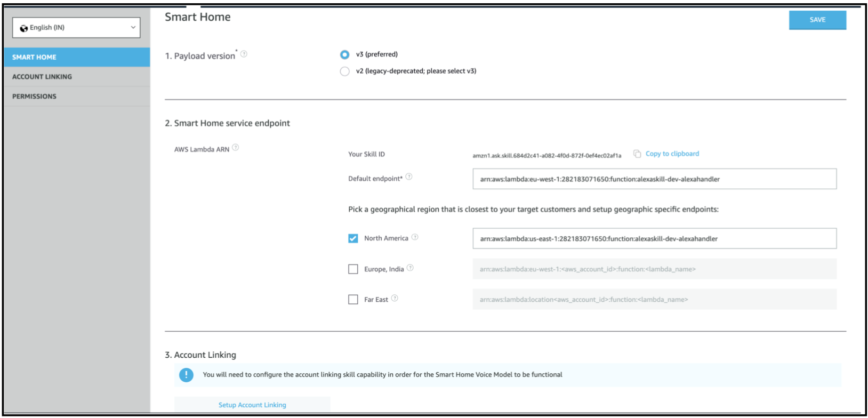Click the 'Your Skill ID' label
Image resolution: width=868 pixels, height=418 pixels.
(366, 154)
